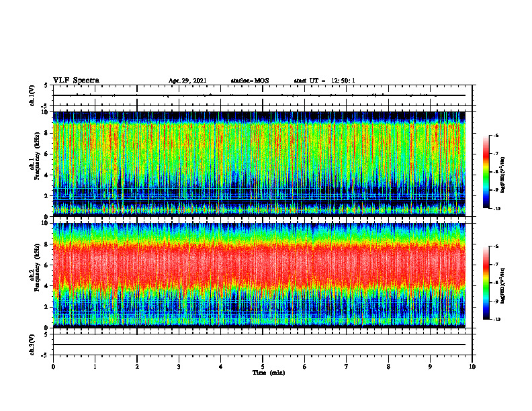Select the "start UT = 12:50: 1" text
Image resolution: width=532 pixels, height=411 pixels.
click(x=324, y=81)
